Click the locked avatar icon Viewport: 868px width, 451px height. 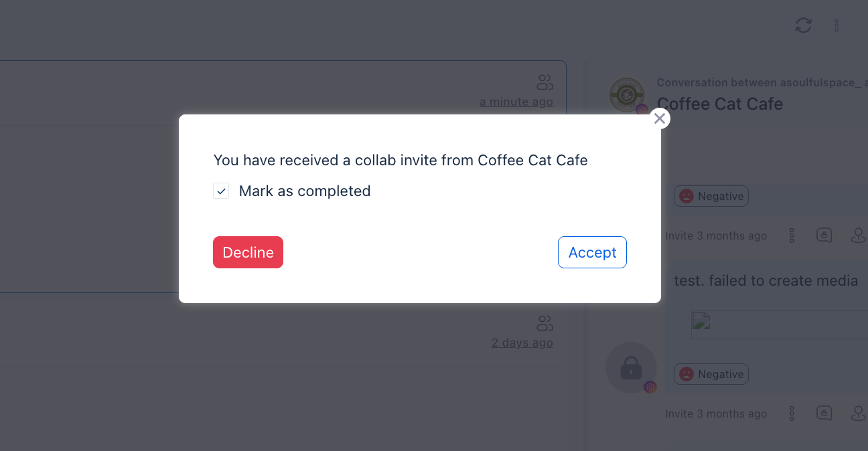click(631, 367)
